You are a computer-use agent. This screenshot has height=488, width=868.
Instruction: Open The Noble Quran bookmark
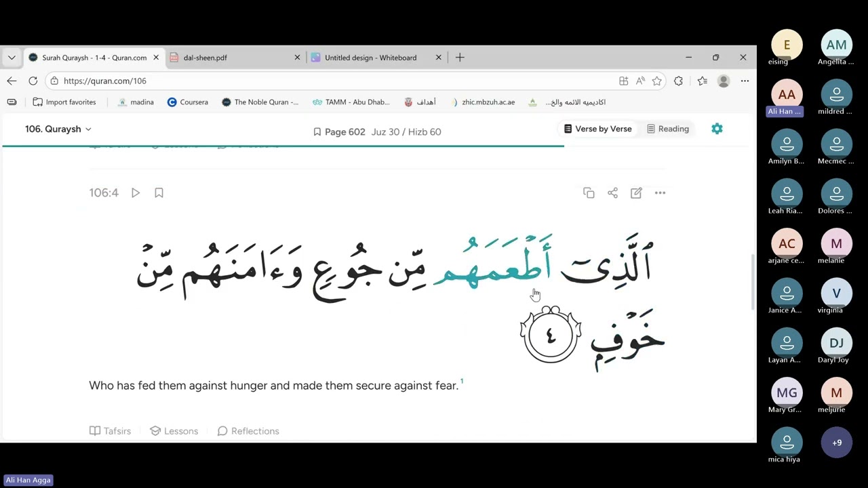(x=260, y=102)
